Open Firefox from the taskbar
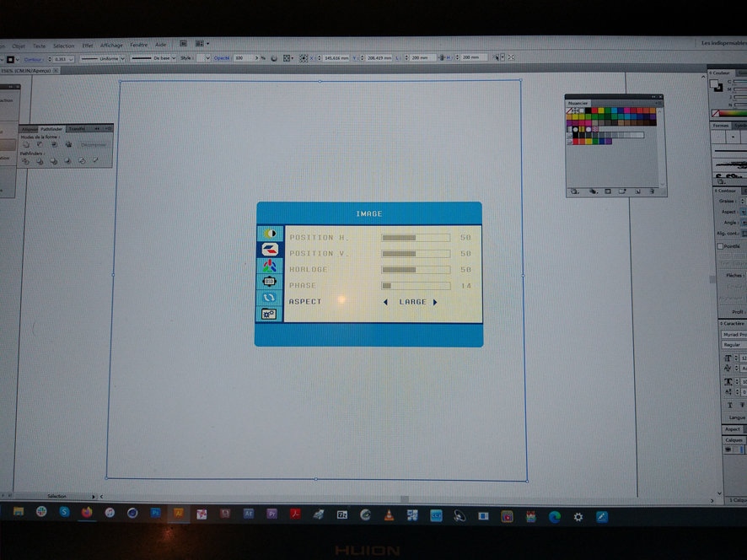 click(x=86, y=513)
